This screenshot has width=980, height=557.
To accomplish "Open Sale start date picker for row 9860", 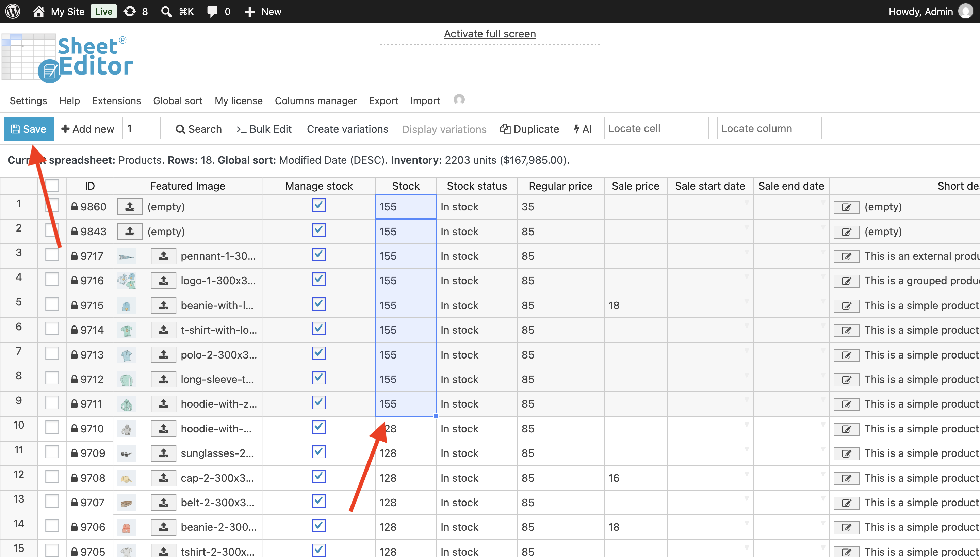I will [x=747, y=202].
